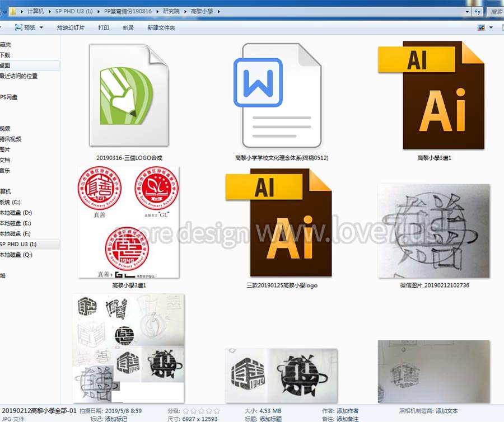This screenshot has height=422, width=504.
Task: Open WPS网盘 in the sidebar
Action: 8,97
